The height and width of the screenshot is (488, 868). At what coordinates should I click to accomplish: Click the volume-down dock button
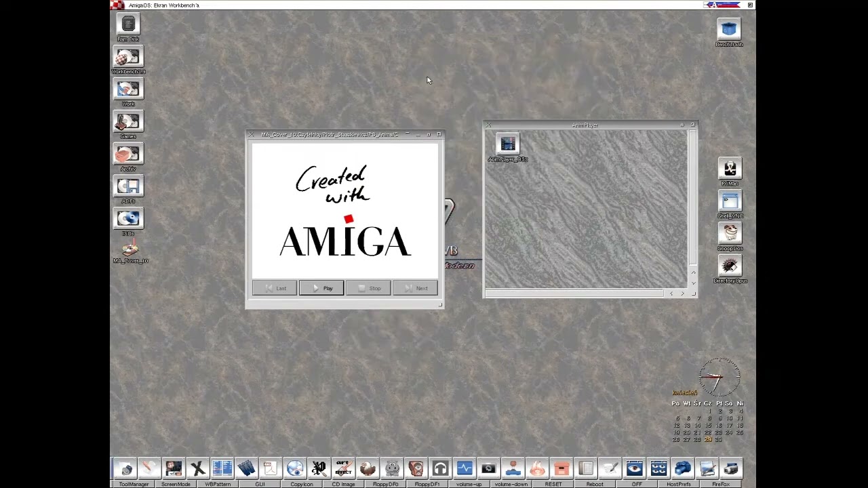click(x=511, y=484)
